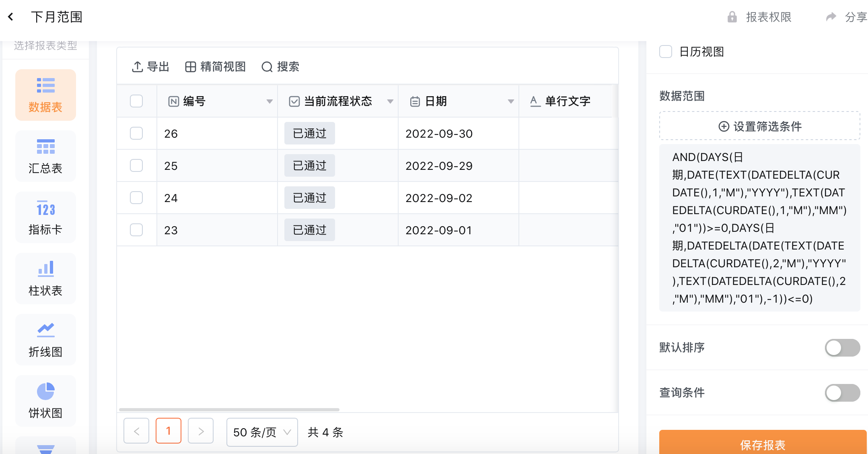868x454 pixels.
Task: Turn on the 默认排序 switch
Action: tap(842, 348)
